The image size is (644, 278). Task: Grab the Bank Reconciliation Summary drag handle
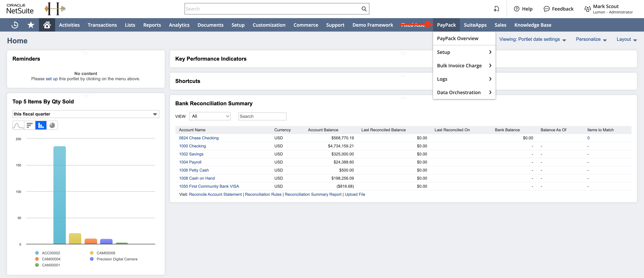click(403, 98)
